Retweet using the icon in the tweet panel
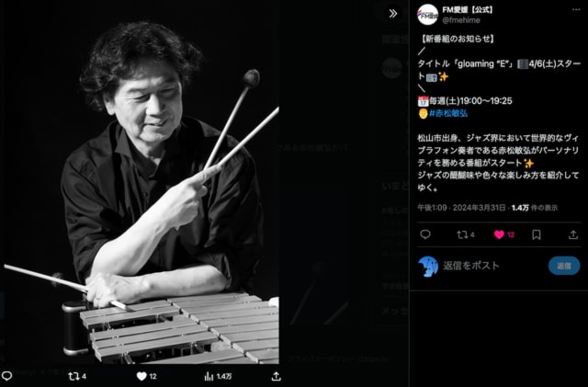The width and height of the screenshot is (588, 387). 466,234
